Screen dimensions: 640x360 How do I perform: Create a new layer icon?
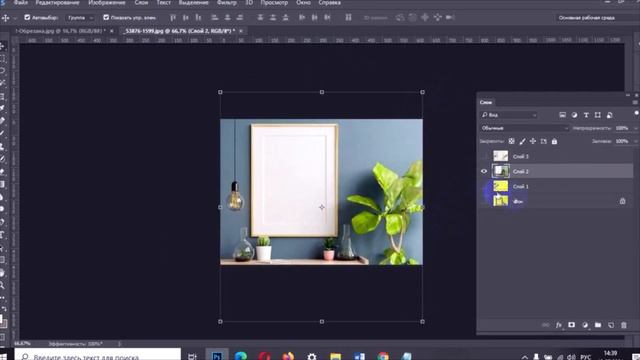(x=611, y=325)
